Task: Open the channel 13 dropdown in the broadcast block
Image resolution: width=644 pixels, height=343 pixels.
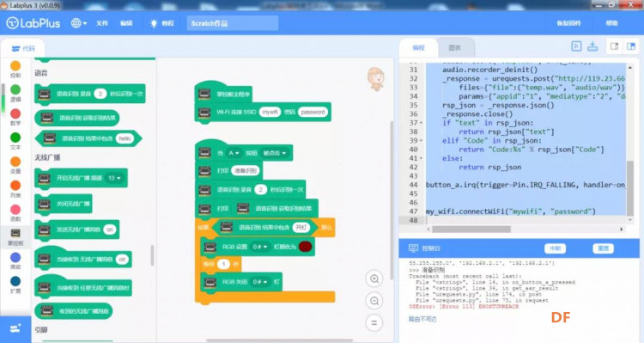Action: click(114, 178)
